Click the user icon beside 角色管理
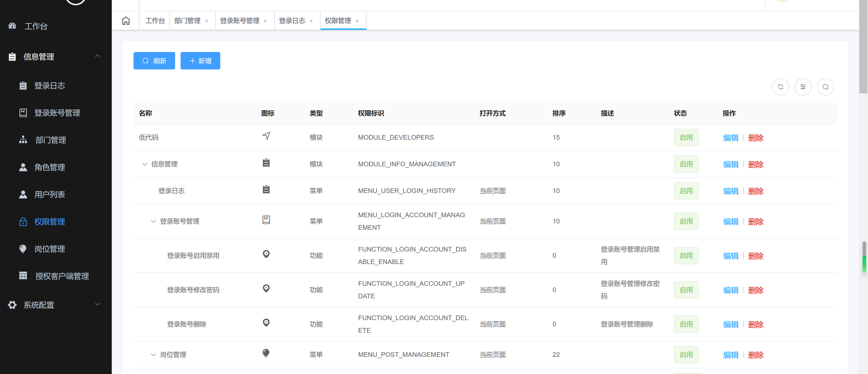 coord(23,167)
